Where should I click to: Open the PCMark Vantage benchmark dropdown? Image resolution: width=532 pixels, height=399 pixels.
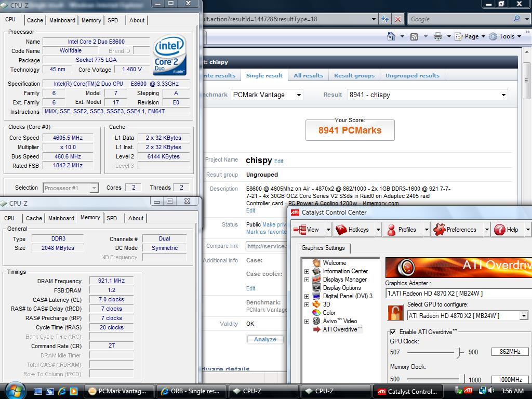pos(267,95)
